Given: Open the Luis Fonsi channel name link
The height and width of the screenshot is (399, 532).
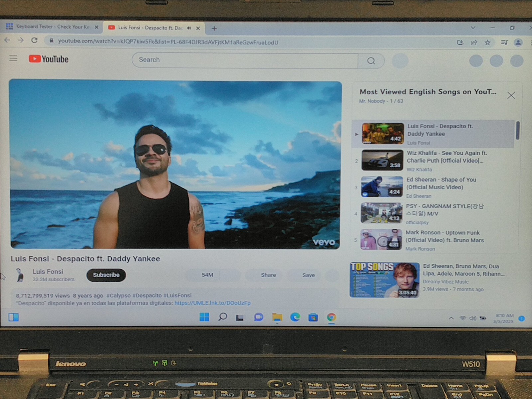Looking at the screenshot, I should click(x=48, y=272).
